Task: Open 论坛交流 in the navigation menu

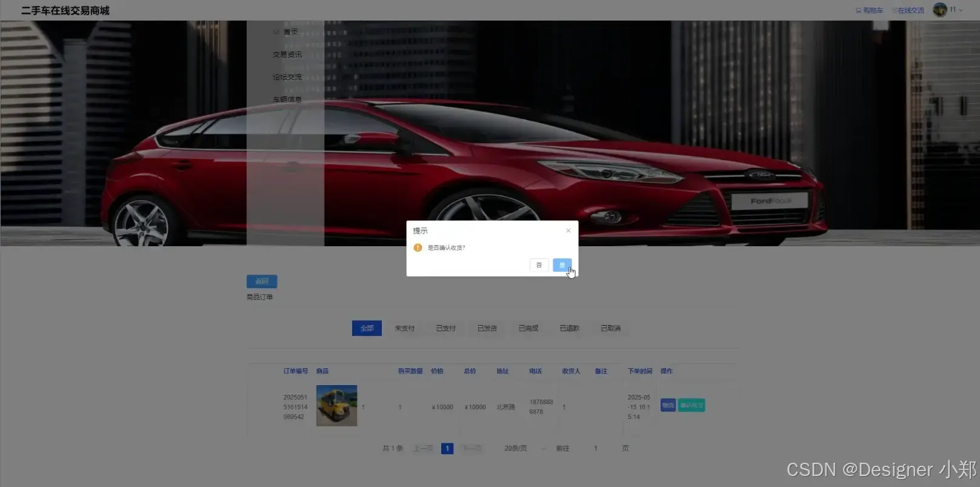Action: (x=287, y=77)
